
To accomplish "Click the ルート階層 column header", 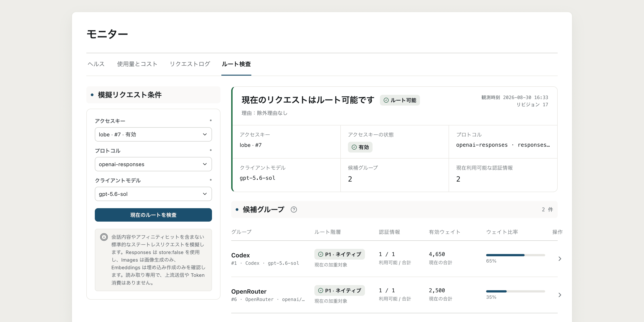I will tap(328, 232).
